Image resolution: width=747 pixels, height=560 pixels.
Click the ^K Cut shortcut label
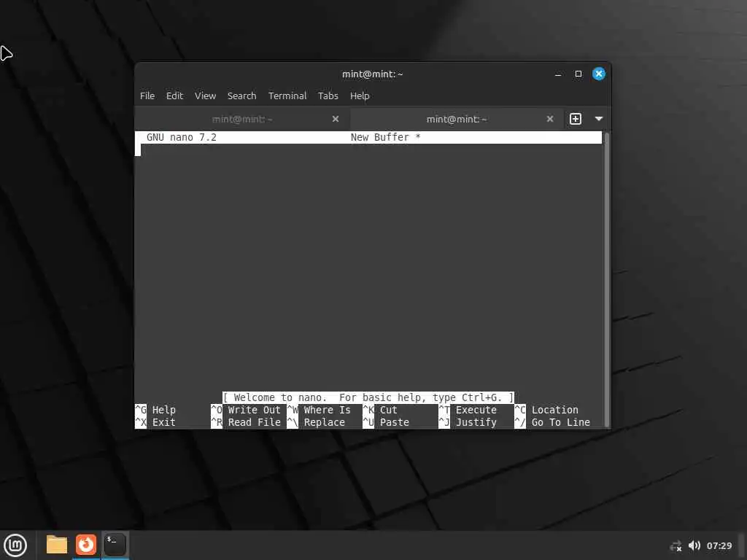coord(380,410)
